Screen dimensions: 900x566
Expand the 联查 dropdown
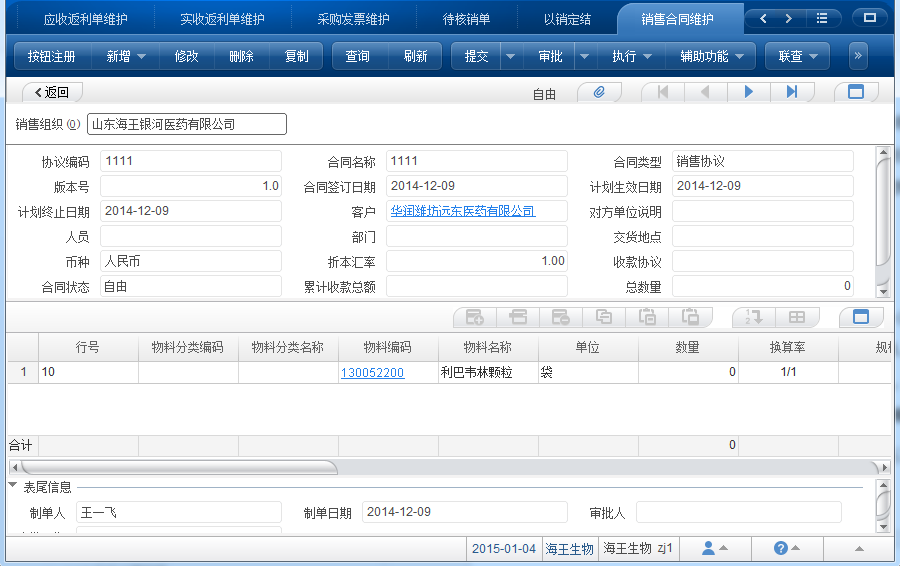tap(797, 56)
